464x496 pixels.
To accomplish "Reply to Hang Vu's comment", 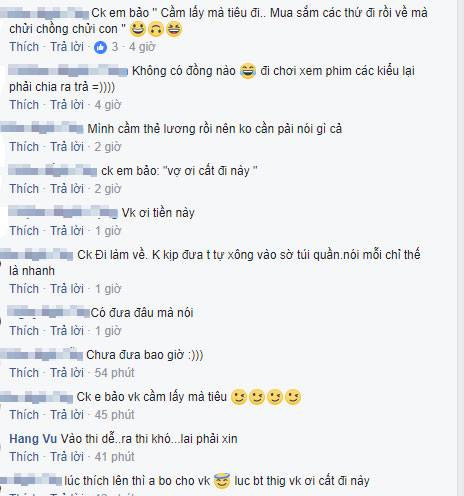I will click(x=67, y=457).
